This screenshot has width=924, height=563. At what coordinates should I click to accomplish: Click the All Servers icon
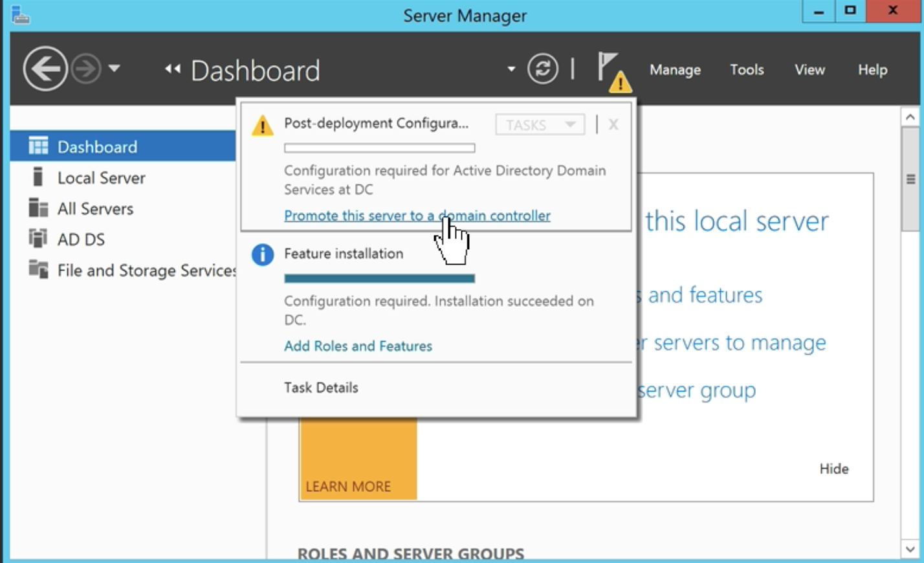pos(38,208)
